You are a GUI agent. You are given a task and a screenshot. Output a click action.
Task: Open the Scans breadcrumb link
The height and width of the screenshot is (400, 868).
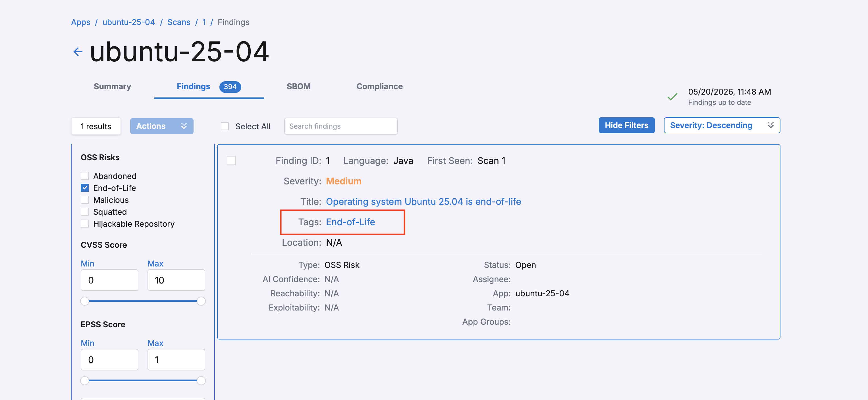coord(178,22)
